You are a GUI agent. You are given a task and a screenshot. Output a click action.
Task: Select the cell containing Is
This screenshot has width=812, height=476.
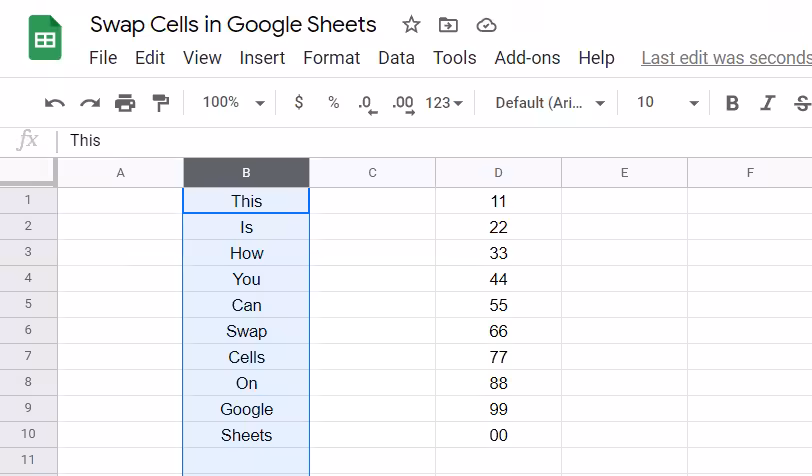246,227
